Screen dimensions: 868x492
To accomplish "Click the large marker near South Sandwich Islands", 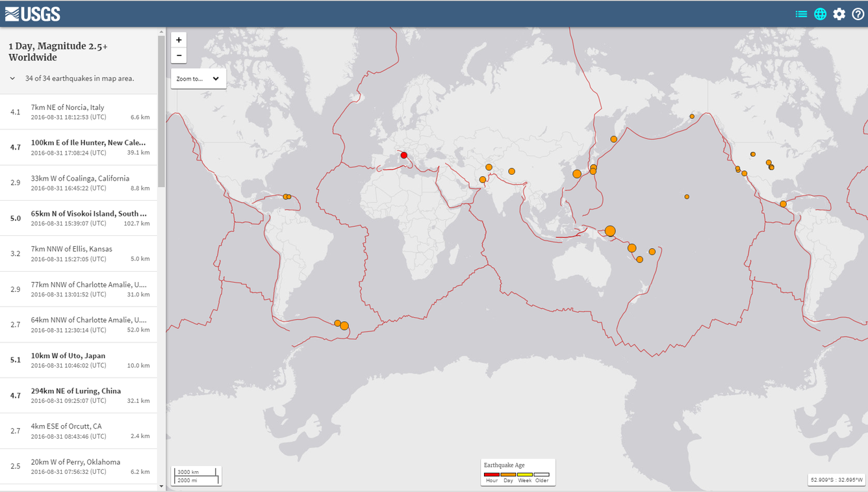I will point(344,326).
